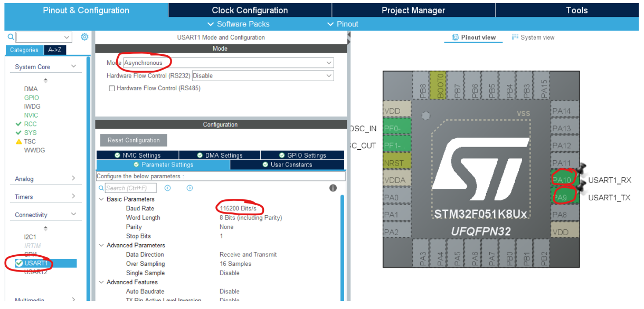Click the search magnifier in parameter search
Image resolution: width=644 pixels, height=309 pixels.
(x=101, y=188)
